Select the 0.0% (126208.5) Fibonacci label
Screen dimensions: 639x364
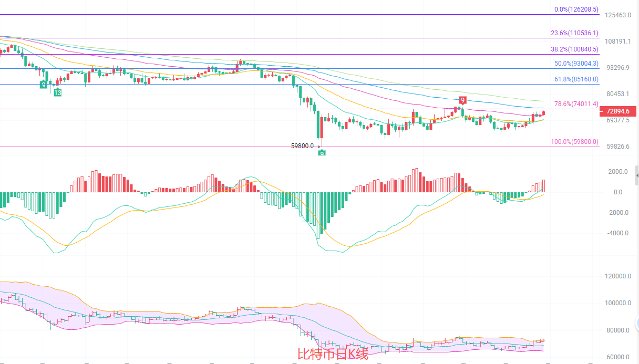pyautogui.click(x=576, y=9)
